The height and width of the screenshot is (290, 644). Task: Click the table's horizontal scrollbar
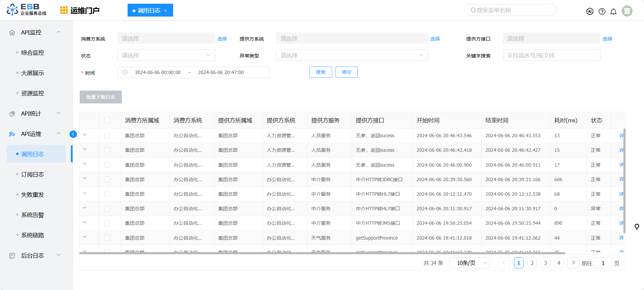(322, 253)
